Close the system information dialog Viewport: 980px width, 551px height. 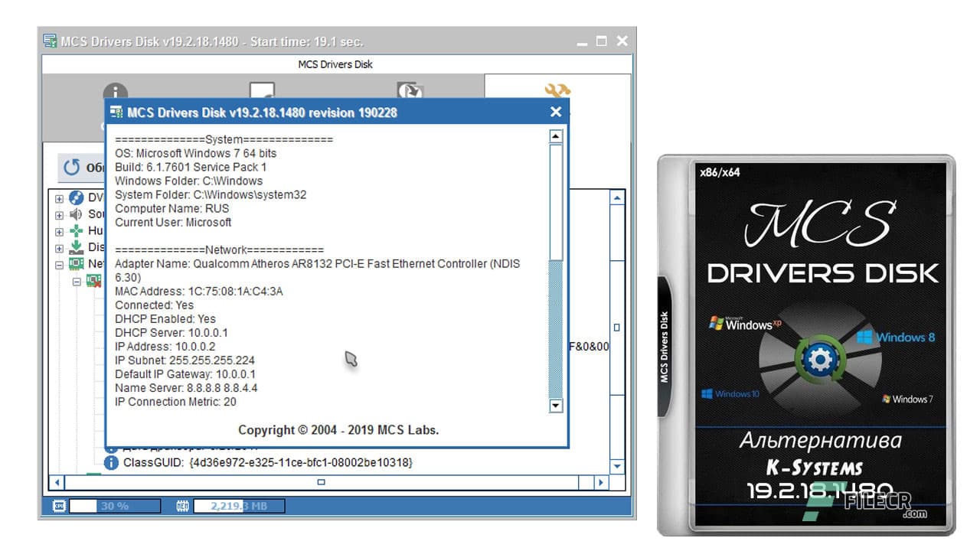[555, 112]
